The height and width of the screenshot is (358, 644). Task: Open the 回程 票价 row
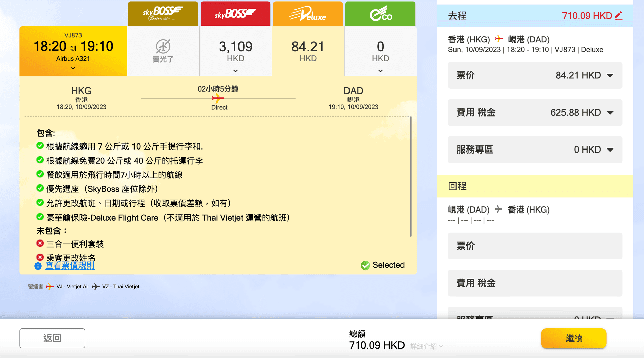535,246
